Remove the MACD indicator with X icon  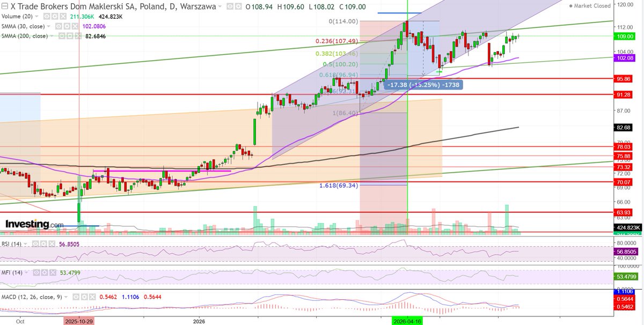[92, 297]
